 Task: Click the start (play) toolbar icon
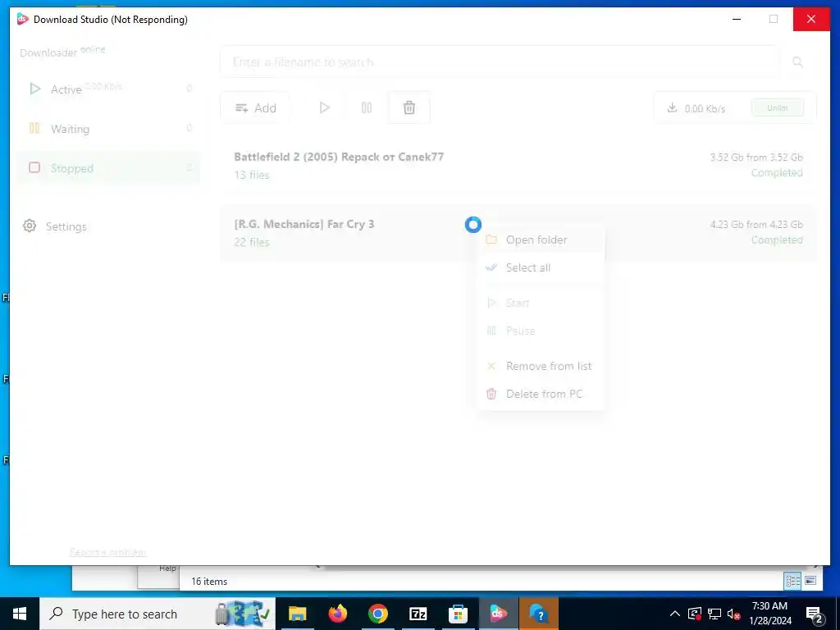pos(324,107)
